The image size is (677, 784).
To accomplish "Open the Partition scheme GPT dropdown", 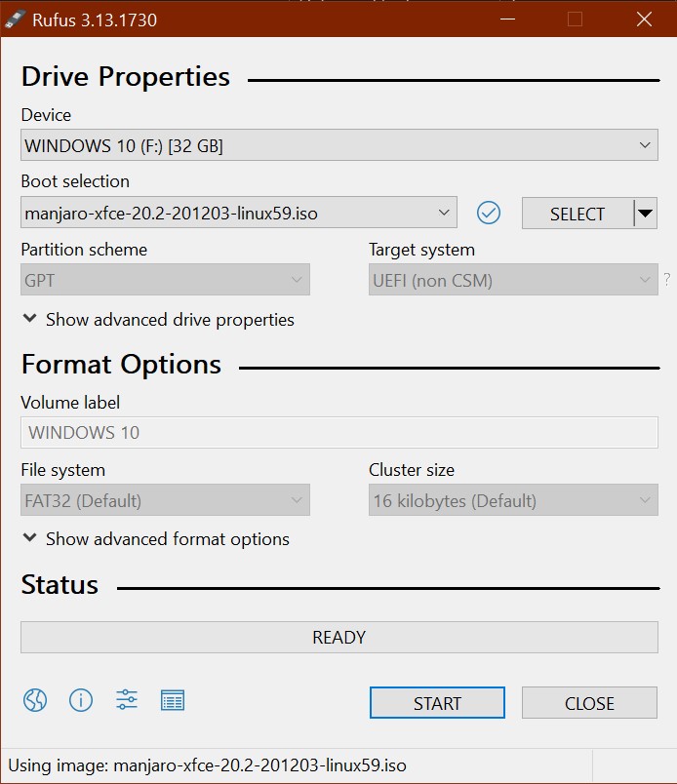I will [x=165, y=280].
